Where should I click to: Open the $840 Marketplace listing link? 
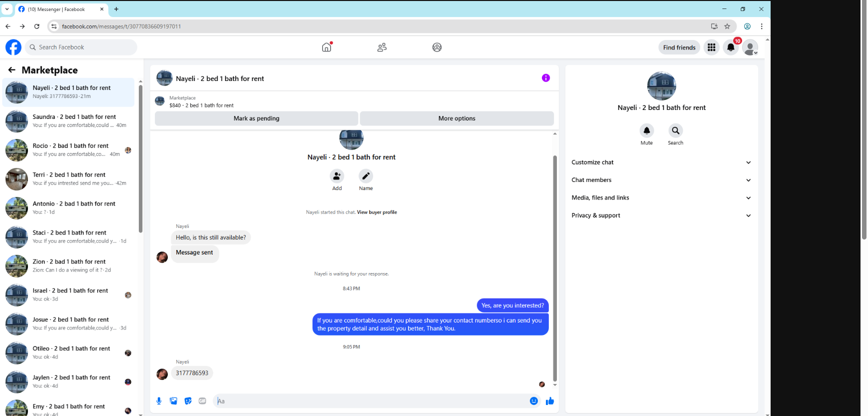[201, 105]
